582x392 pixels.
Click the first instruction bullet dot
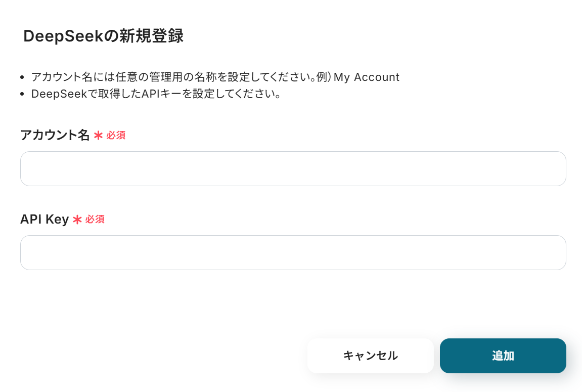point(22,78)
